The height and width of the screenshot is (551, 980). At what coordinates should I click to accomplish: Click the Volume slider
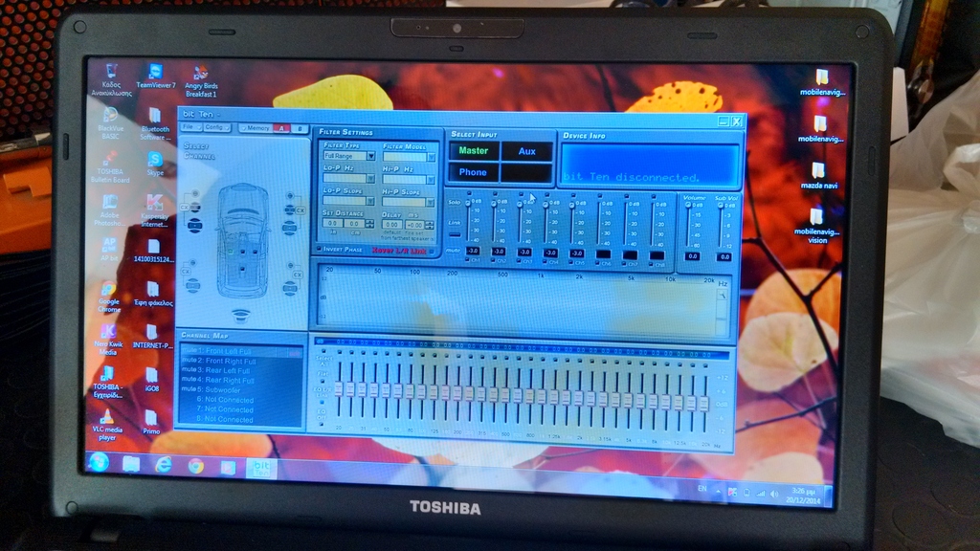689,225
